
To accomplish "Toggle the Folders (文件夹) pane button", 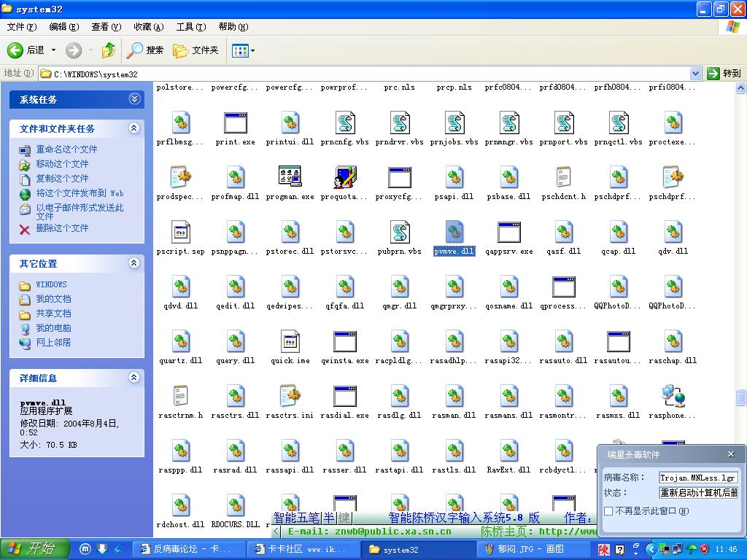I will (196, 50).
